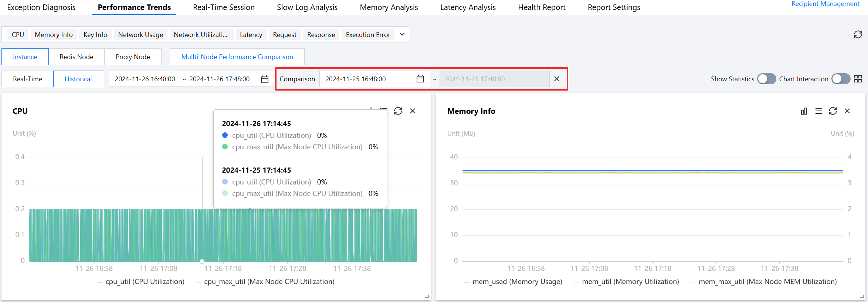The width and height of the screenshot is (868, 302).
Task: Open the historical time range calendar picker
Action: (x=264, y=79)
